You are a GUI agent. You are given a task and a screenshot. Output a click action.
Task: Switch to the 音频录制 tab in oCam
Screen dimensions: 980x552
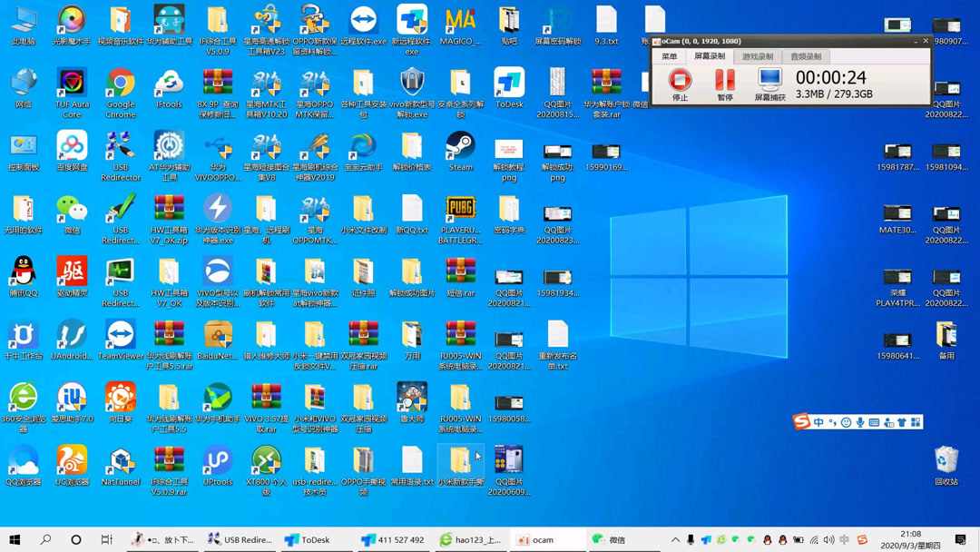coord(806,56)
